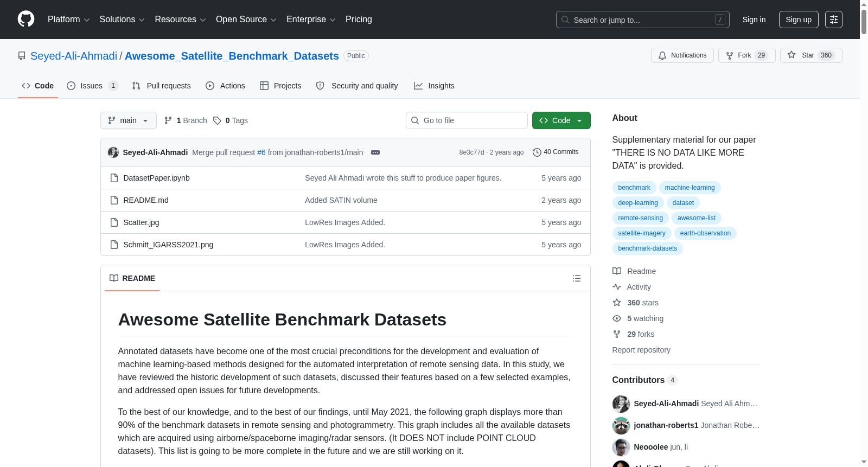Image resolution: width=868 pixels, height=467 pixels.
Task: Click the Notifications bell button
Action: [x=682, y=55]
